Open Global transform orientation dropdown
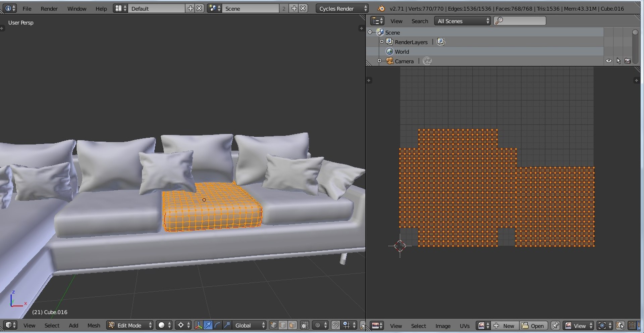Viewport: 644px width, 333px height. 249,325
